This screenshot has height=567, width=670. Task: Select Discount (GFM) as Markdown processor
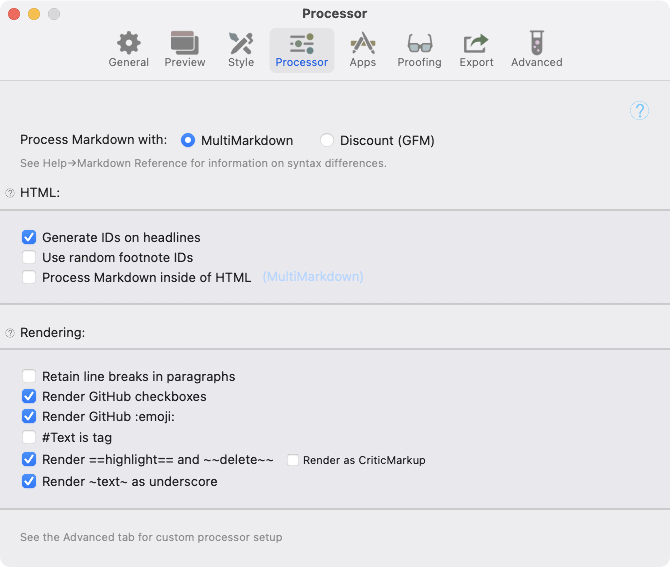(x=327, y=140)
